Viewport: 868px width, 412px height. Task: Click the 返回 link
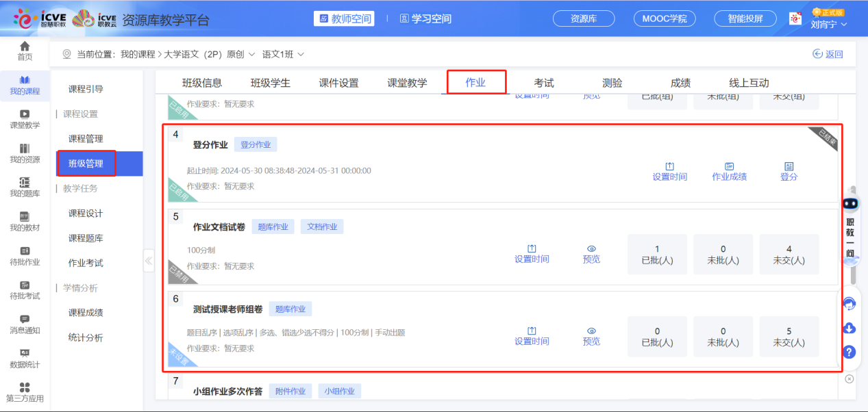click(828, 54)
